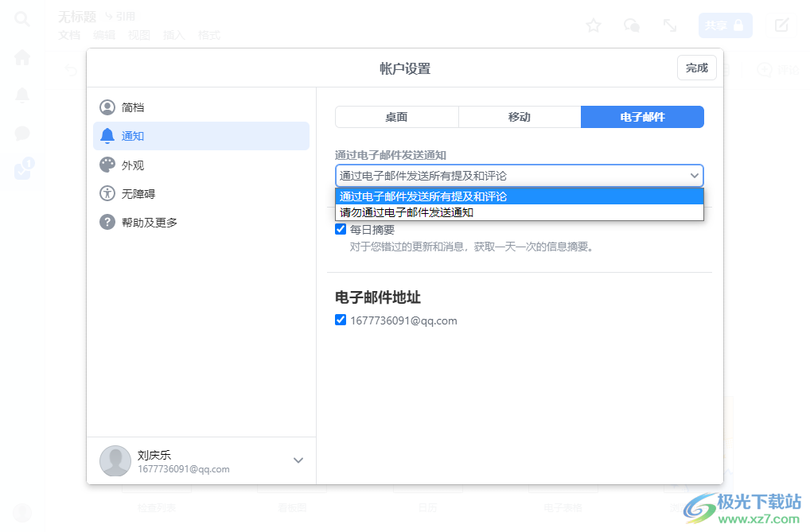810x532 pixels.
Task: Choose option 通过电子邮件发送所有提及和评论 in the list
Action: (519, 196)
